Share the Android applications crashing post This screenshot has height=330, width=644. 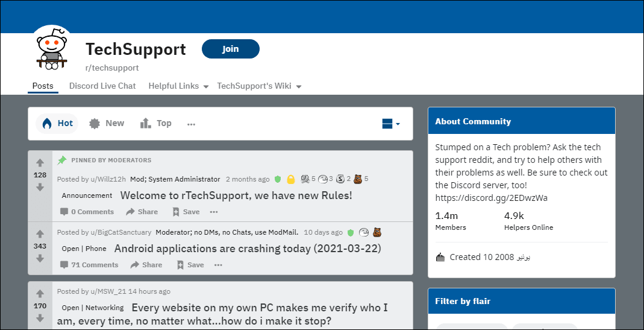pos(146,265)
